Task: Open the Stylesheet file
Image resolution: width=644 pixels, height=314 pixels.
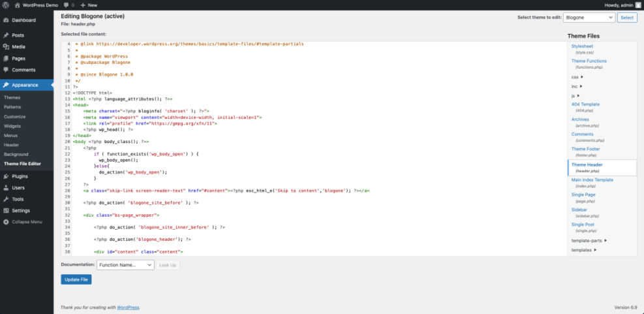Action: 582,46
